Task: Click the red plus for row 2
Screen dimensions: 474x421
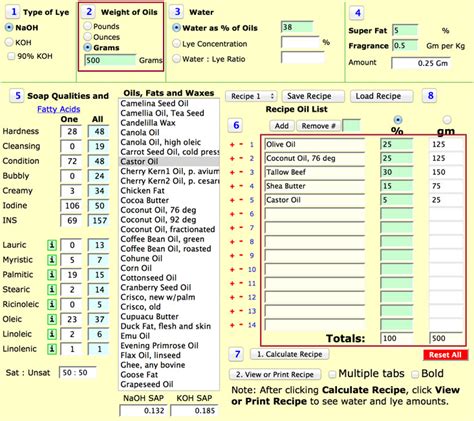Action: [232, 159]
